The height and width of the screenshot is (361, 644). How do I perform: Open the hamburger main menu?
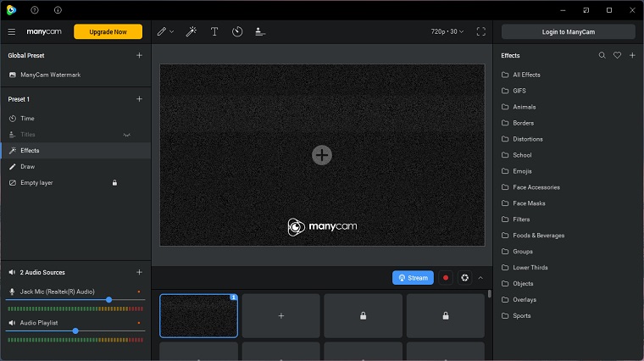pyautogui.click(x=12, y=31)
